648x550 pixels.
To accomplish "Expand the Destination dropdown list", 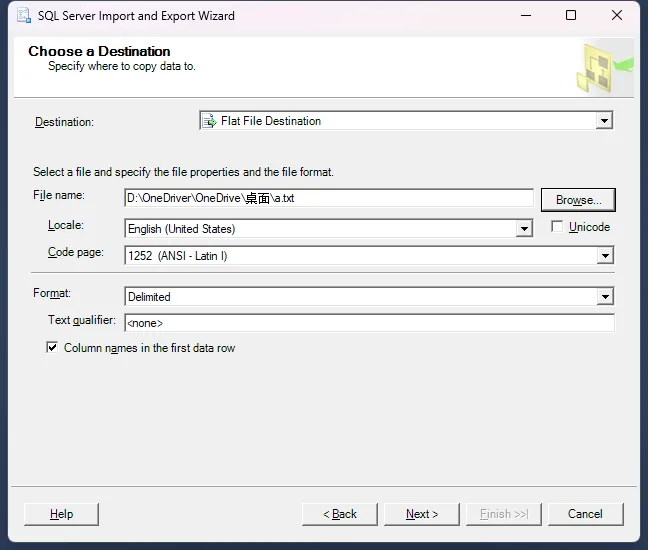I will click(x=604, y=121).
